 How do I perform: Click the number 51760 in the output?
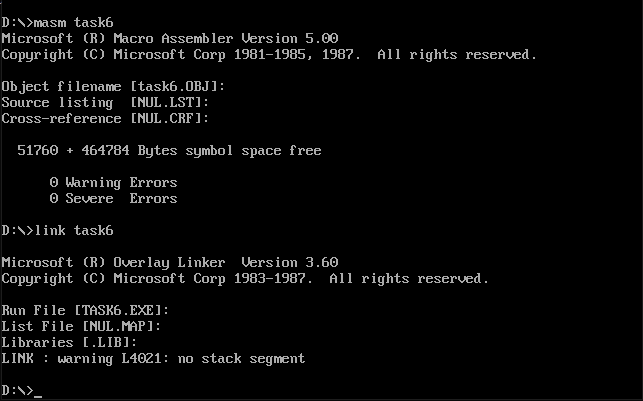(37, 151)
